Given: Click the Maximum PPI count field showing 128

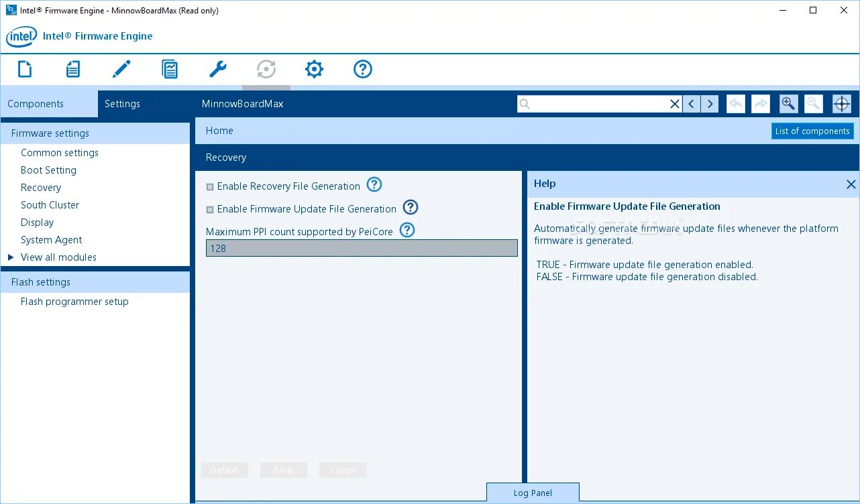Looking at the screenshot, I should click(x=362, y=248).
